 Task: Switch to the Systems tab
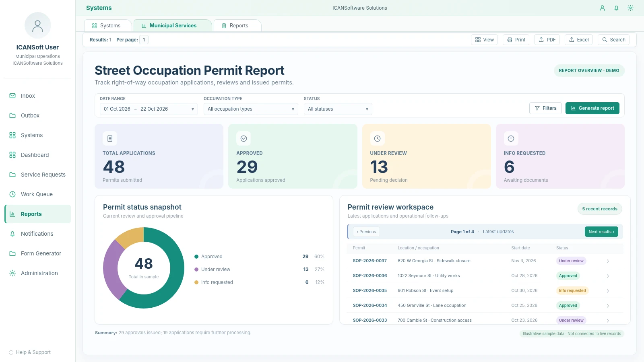pos(107,26)
